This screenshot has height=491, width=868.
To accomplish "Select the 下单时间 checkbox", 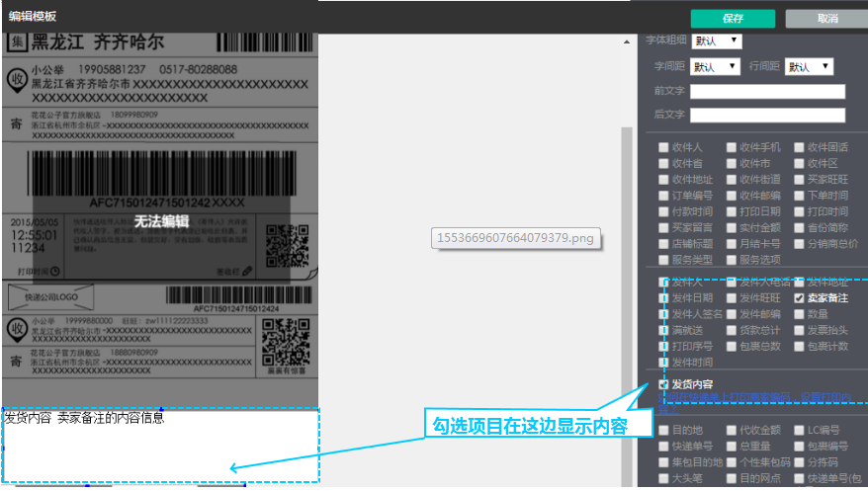I will click(799, 196).
